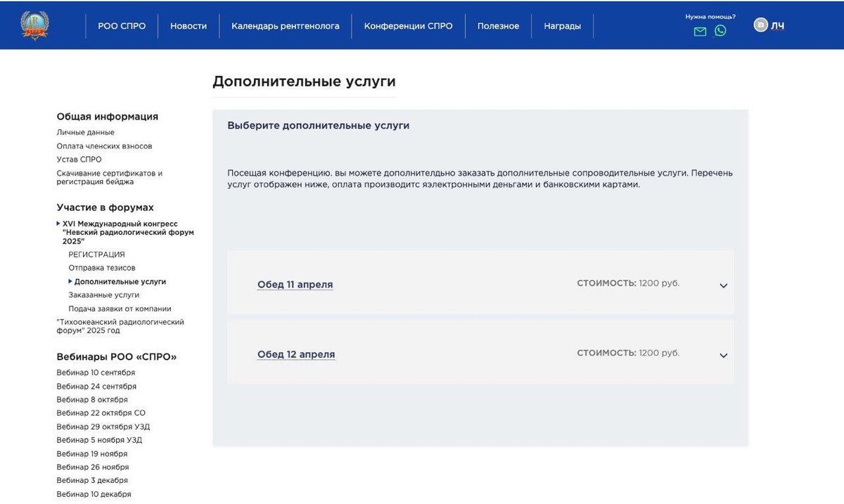Open Календарь рентгенолога menu item

point(286,26)
